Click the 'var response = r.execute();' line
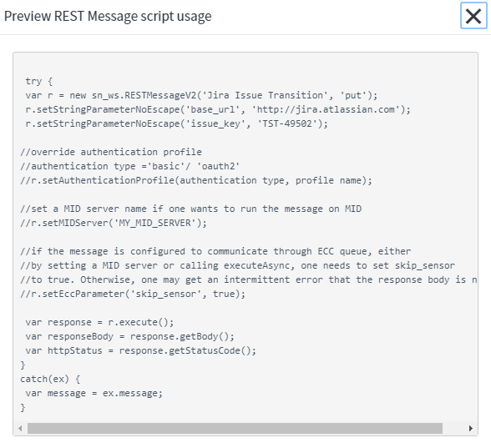491x448 pixels. coord(99,322)
